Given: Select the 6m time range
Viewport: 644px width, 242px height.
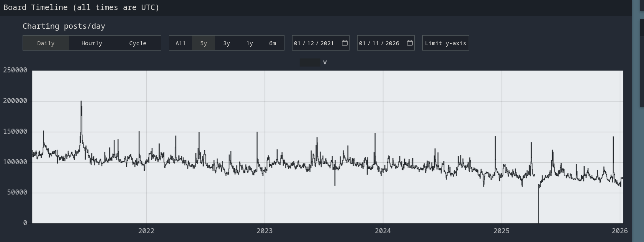Looking at the screenshot, I should (x=273, y=43).
